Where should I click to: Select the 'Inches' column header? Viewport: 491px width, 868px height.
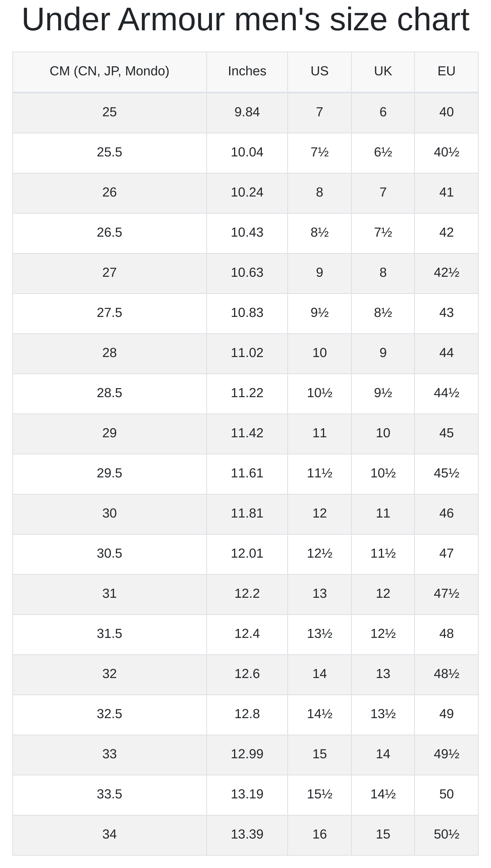[247, 72]
